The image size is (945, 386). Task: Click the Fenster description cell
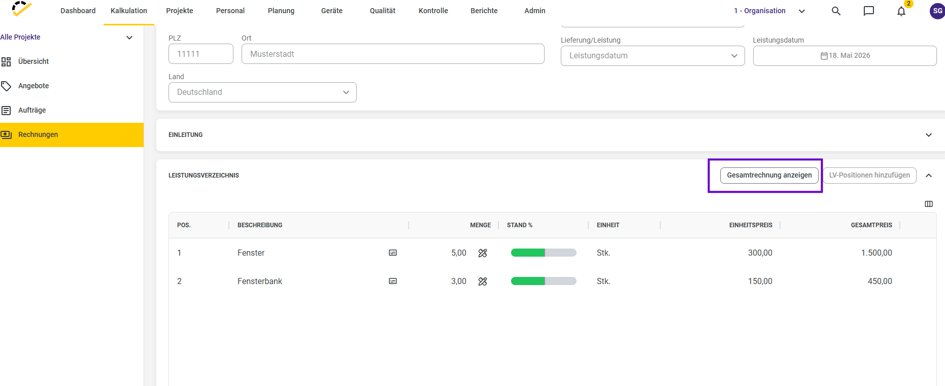252,253
